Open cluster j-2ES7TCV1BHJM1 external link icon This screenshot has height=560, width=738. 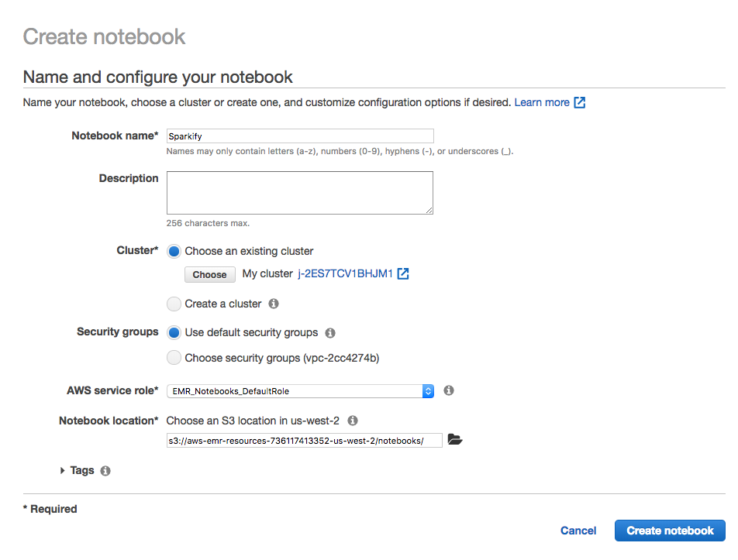tap(403, 274)
